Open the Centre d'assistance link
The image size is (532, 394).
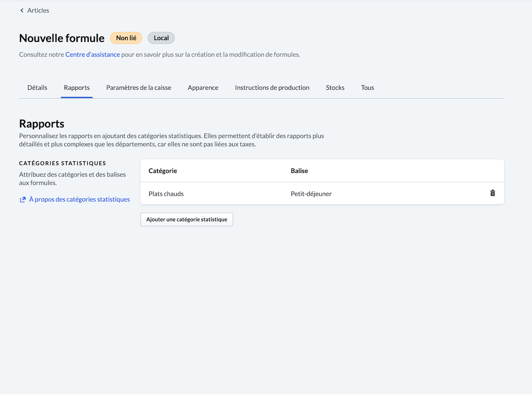[92, 54]
